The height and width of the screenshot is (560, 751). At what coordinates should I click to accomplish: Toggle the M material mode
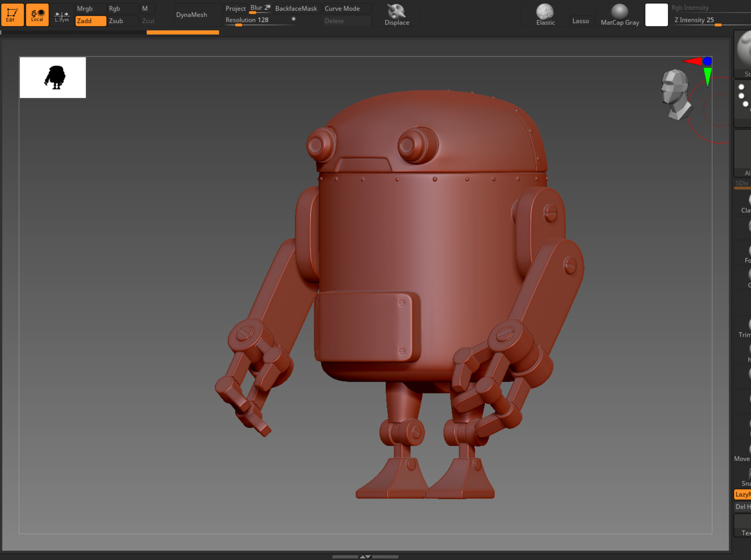[147, 9]
